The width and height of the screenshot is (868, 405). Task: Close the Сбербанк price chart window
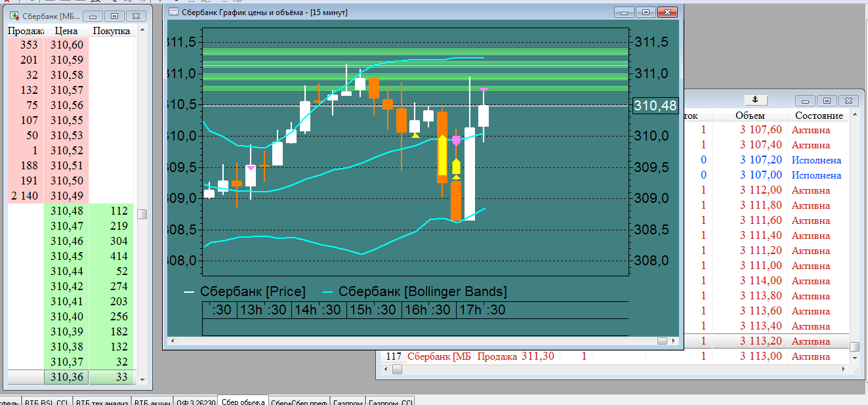coord(667,12)
